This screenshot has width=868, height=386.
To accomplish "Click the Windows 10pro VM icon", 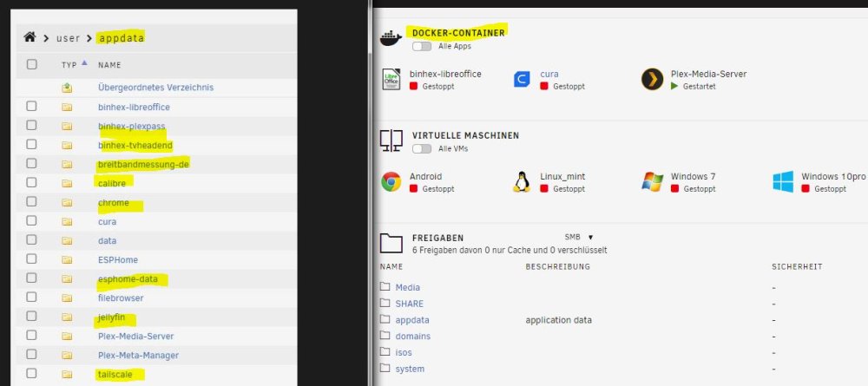I will (x=783, y=181).
